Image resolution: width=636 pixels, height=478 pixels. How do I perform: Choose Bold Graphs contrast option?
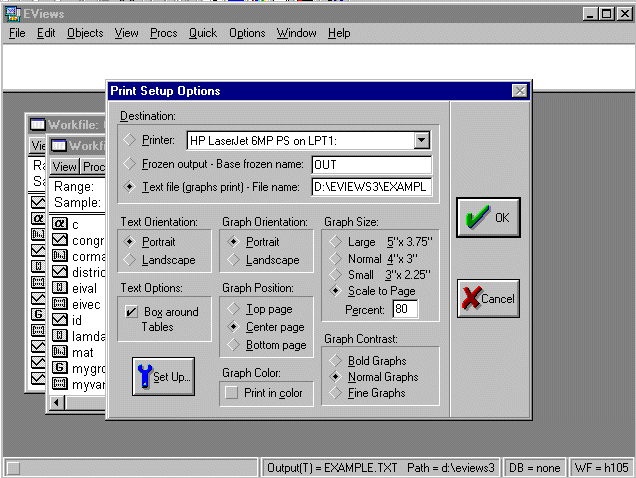point(334,360)
